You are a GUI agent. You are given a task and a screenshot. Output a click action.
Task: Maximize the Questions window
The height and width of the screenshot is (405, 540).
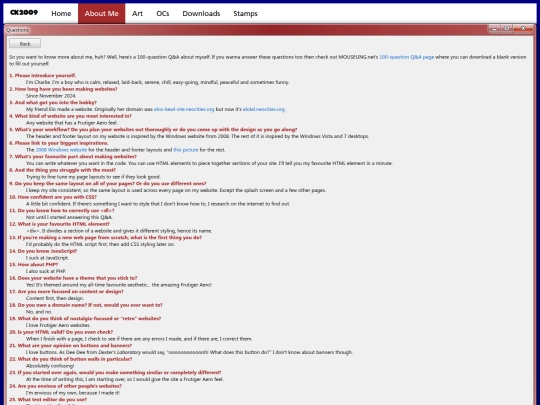tap(507, 29)
